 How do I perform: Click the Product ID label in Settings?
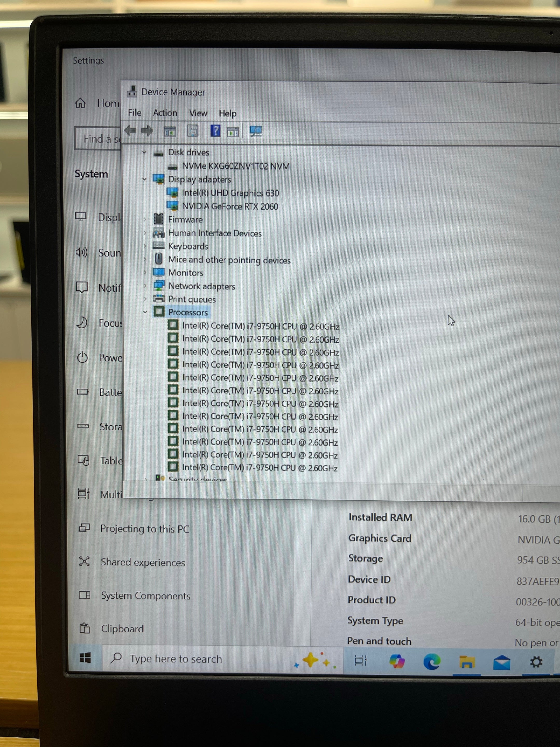click(372, 600)
